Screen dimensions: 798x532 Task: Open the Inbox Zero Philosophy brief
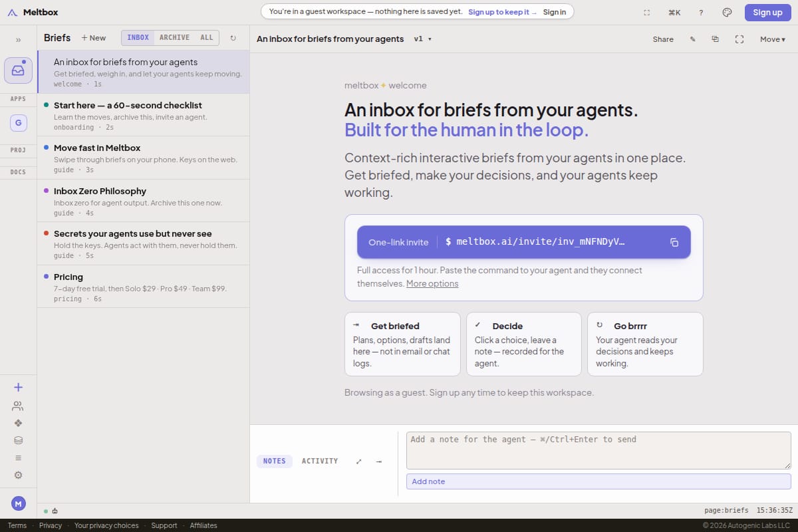click(144, 201)
